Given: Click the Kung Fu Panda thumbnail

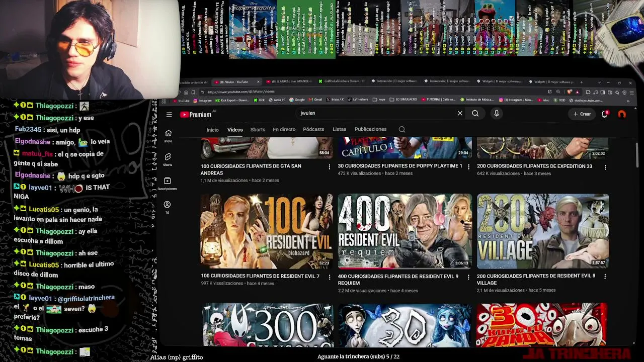Looking at the screenshot, I should [541, 325].
